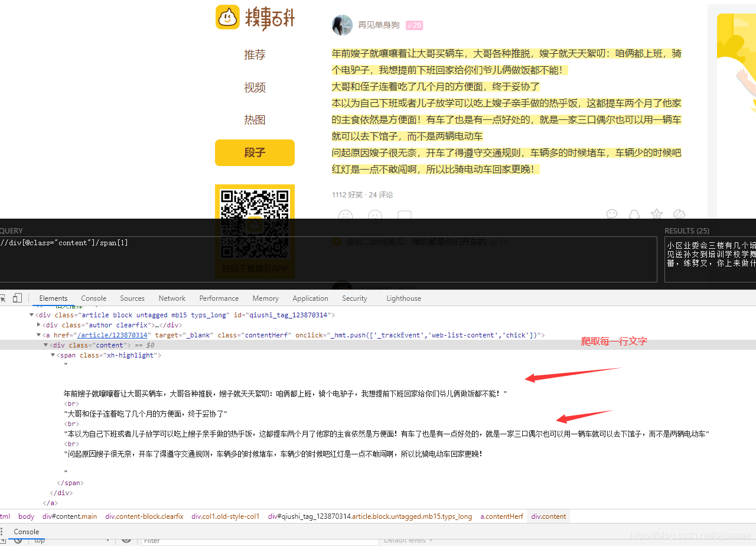This screenshot has width=756, height=546.
Task: Open the Security tab
Action: tap(354, 298)
